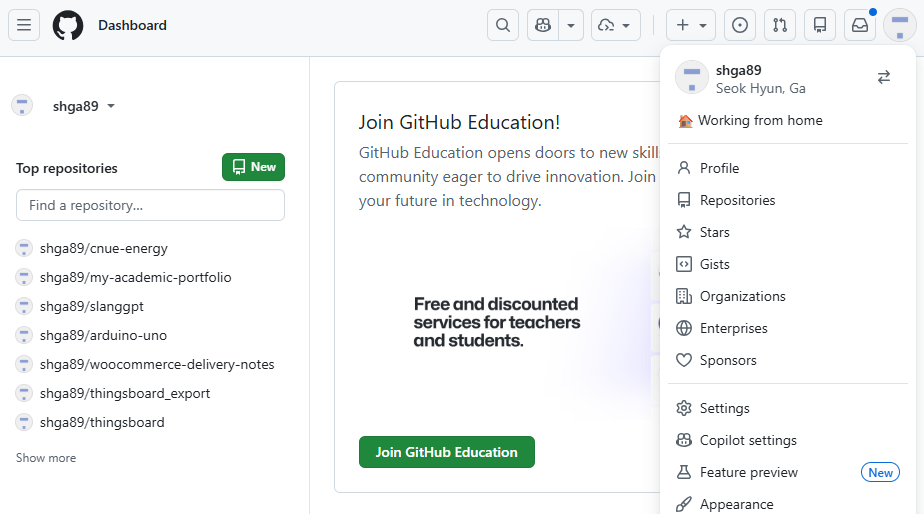Edit the Working from home status
This screenshot has width=924, height=514.
click(750, 120)
